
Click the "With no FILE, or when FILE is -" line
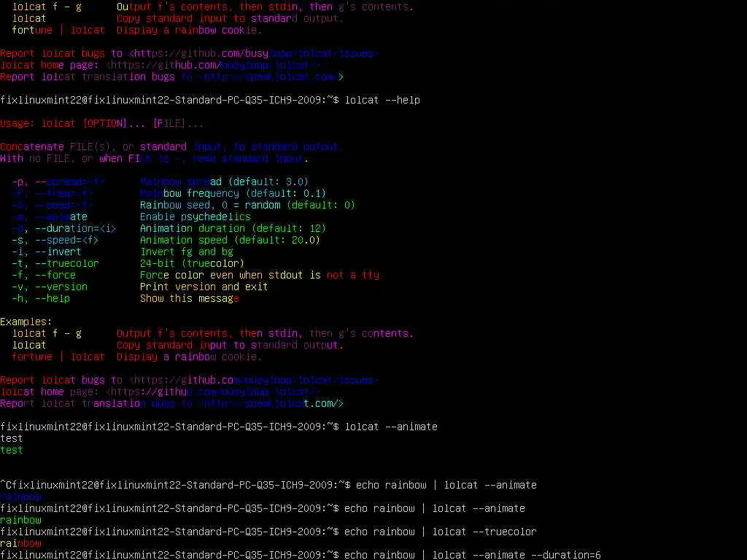pyautogui.click(x=154, y=158)
